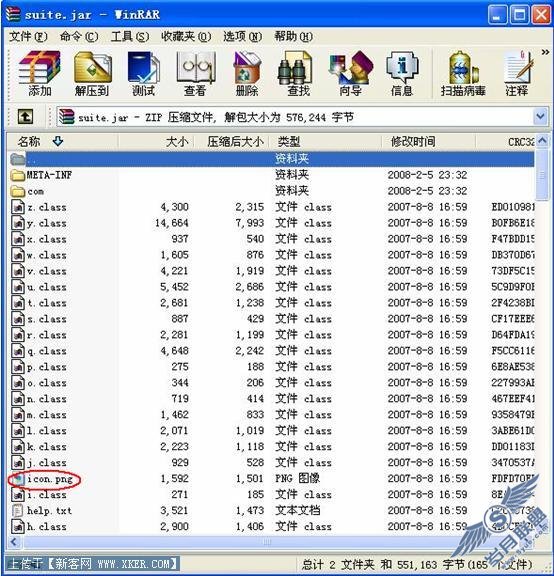Image resolution: width=554 pixels, height=576 pixels.
Task: Open the 查找 (Find) binoculars tool
Action: tap(298, 73)
